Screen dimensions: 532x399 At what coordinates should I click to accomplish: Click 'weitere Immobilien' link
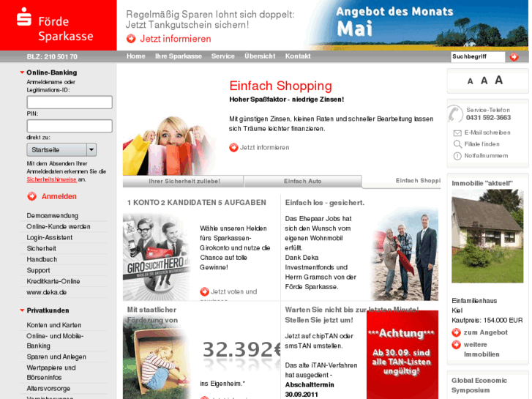[x=482, y=349]
